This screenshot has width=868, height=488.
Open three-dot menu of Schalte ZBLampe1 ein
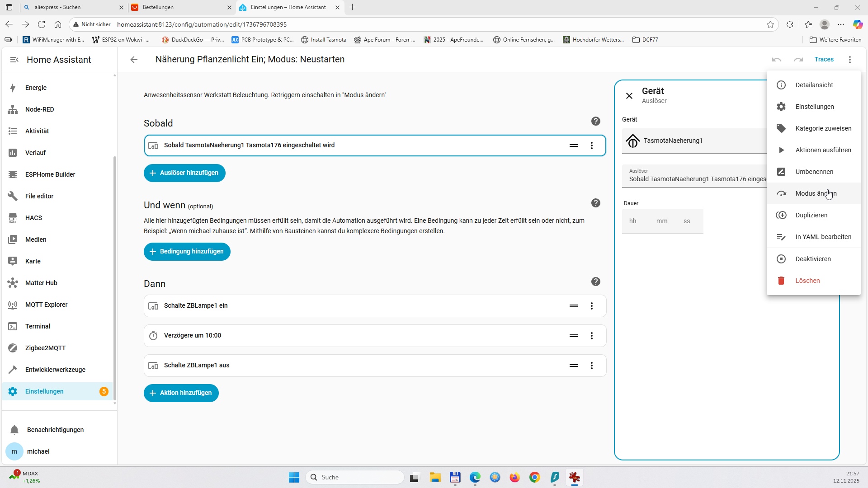[x=591, y=306]
